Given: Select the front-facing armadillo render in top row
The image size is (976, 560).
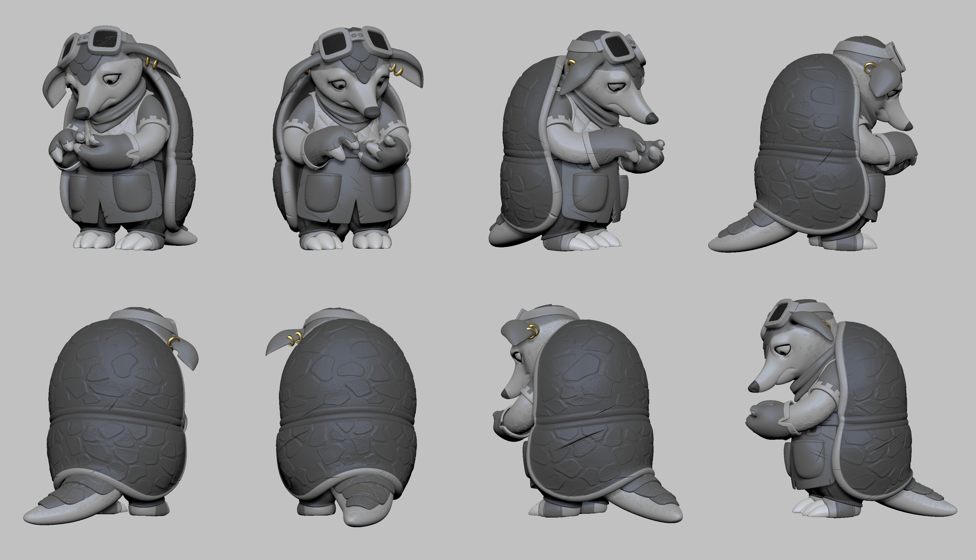Looking at the screenshot, I should pyautogui.click(x=346, y=142).
